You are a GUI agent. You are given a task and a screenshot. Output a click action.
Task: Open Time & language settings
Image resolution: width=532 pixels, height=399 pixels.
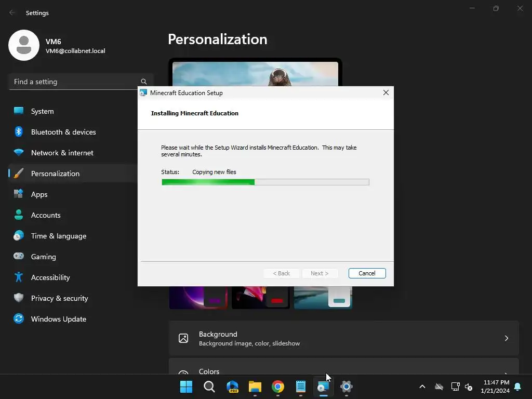[73, 236]
